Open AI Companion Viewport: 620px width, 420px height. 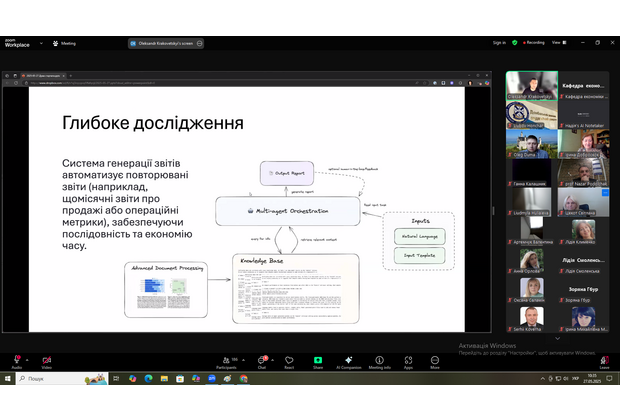(x=349, y=360)
